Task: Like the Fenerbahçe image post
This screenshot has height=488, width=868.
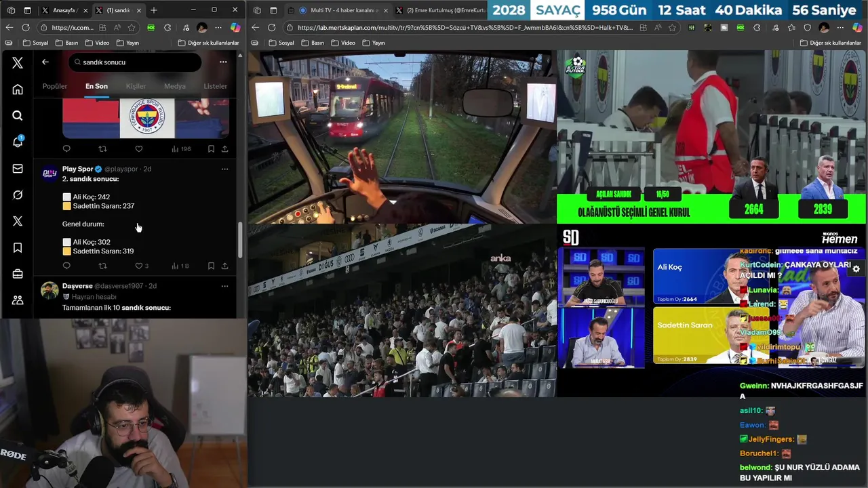Action: pos(138,149)
